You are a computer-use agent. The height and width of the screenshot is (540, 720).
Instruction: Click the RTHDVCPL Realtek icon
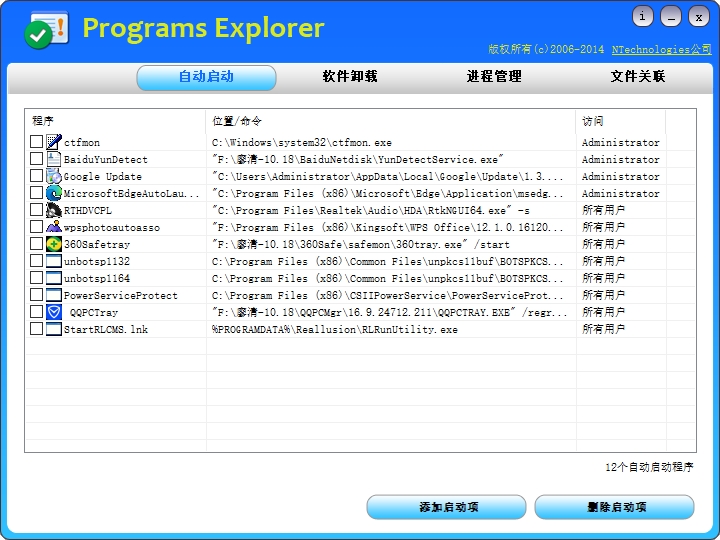pyautogui.click(x=54, y=210)
